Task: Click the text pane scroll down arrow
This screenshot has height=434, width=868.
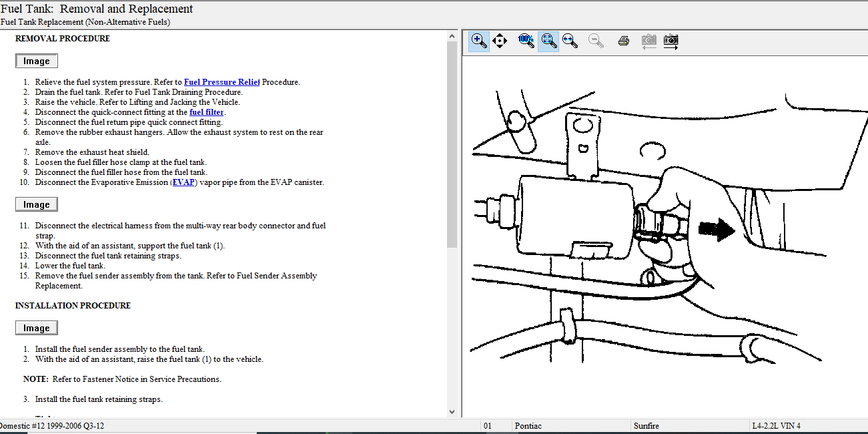Action: (452, 412)
